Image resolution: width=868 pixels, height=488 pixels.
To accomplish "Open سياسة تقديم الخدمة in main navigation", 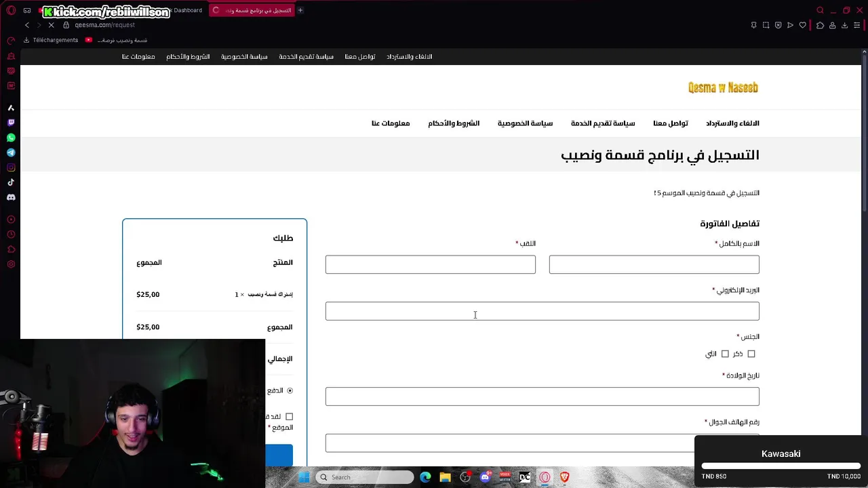I will 603,123.
